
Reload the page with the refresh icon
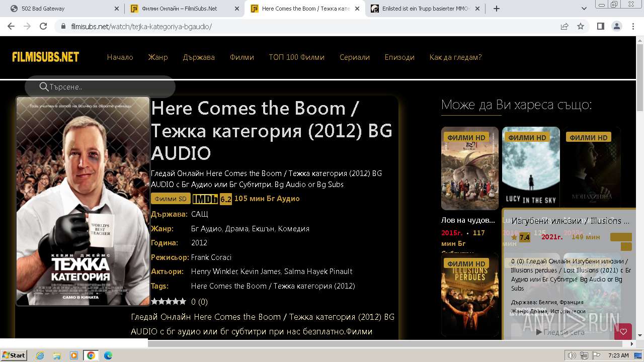tap(43, 26)
